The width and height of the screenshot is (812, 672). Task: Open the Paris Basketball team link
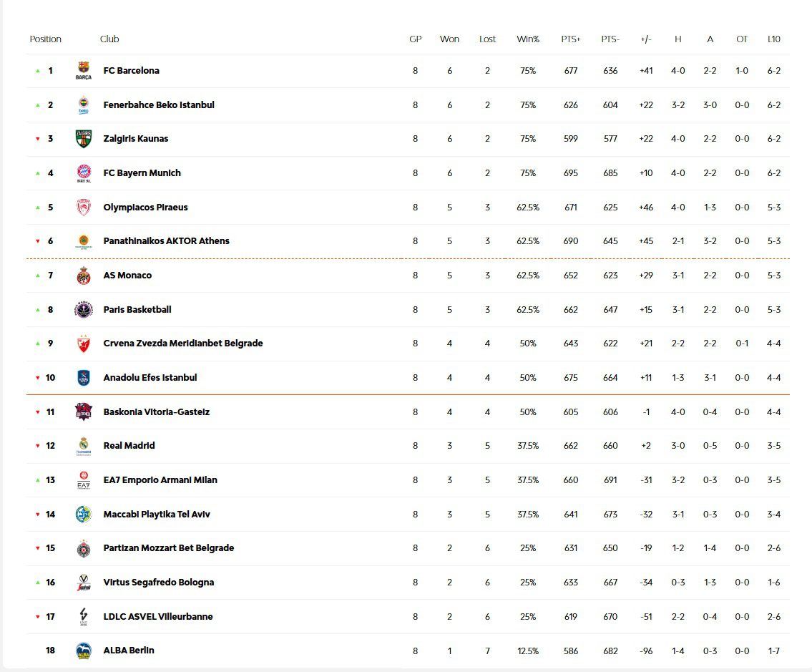tap(137, 310)
